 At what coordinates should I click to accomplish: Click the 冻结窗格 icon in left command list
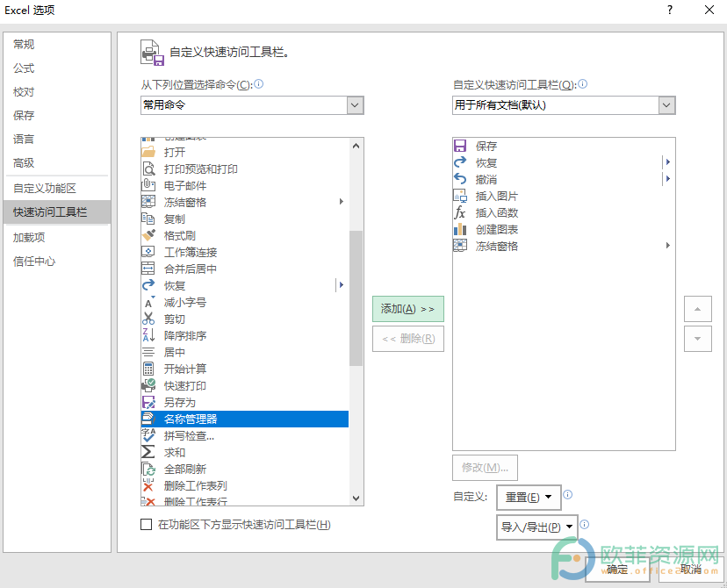click(148, 202)
